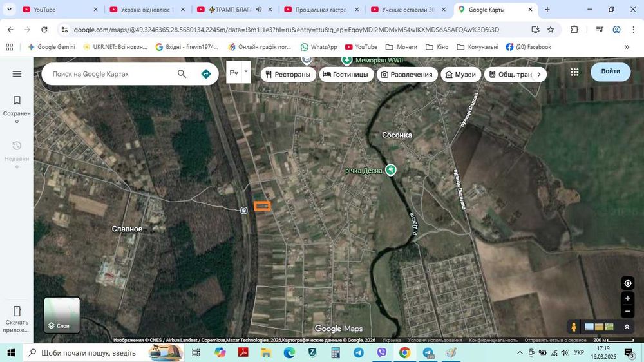Open the Рv input tools dropdown arrow

246,72
